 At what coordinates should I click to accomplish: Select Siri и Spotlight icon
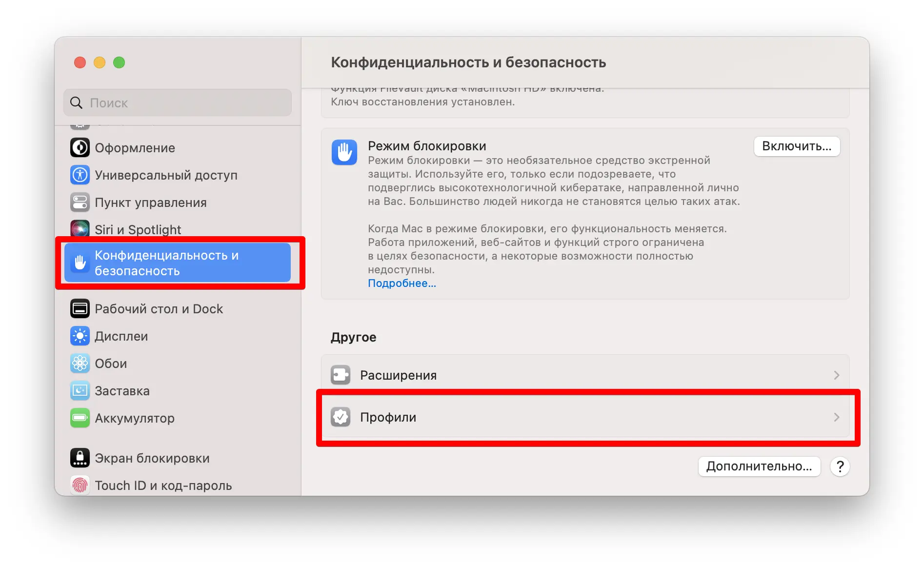pos(80,229)
